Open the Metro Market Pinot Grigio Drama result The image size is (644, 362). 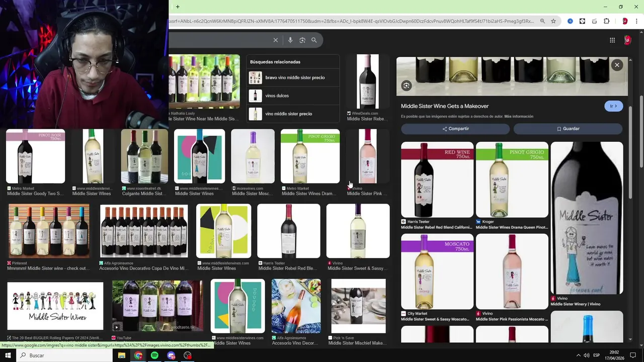click(310, 156)
